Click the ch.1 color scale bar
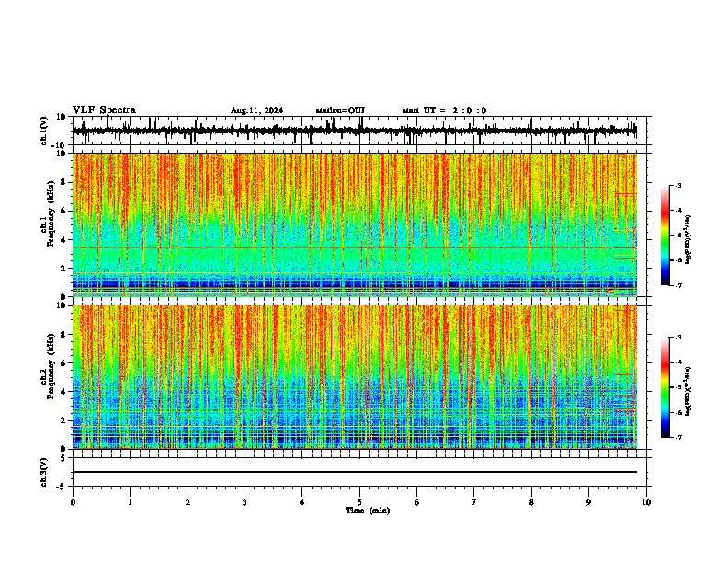Screen dimensions: 728x563 [x=665, y=236]
